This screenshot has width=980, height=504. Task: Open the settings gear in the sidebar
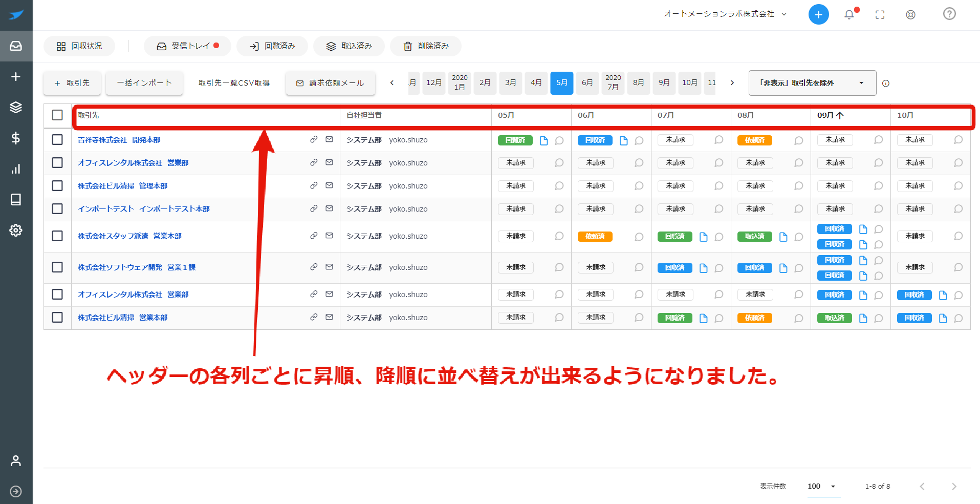click(16, 230)
